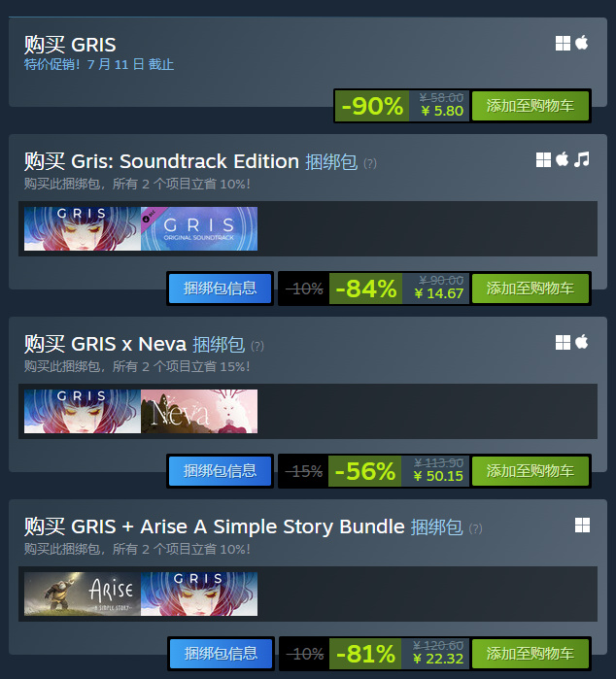
Task: Click the Windows icon on Soundtrack Edition bundle
Action: click(x=543, y=159)
